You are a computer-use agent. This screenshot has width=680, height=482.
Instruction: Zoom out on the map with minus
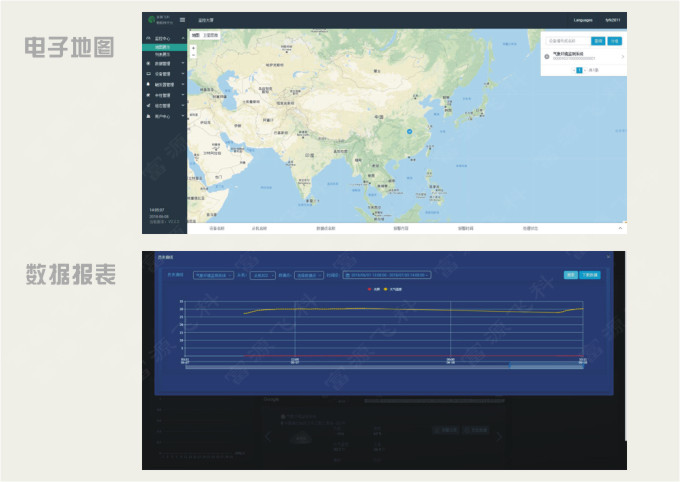click(x=193, y=53)
